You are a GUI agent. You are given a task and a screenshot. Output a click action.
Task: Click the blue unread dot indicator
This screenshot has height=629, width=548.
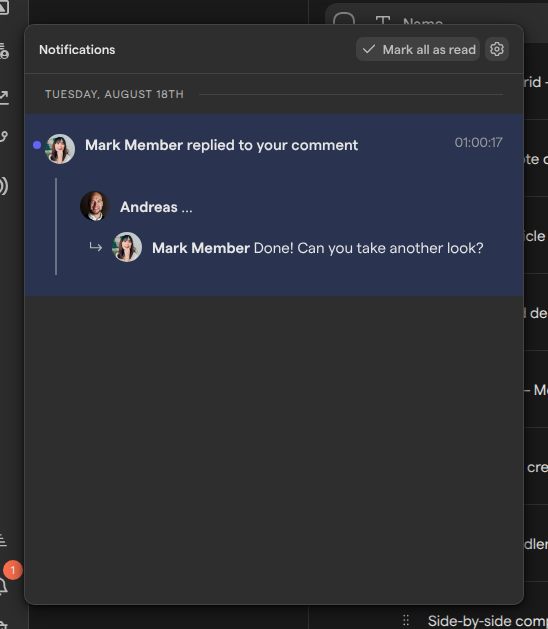(37, 145)
